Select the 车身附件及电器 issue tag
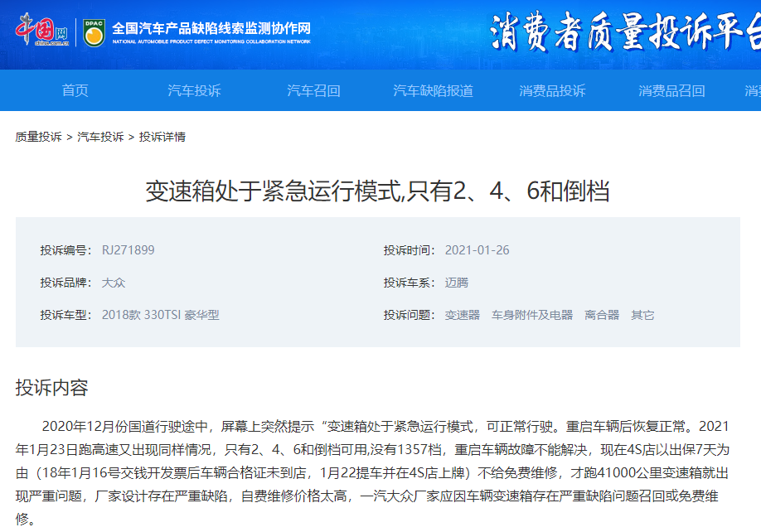Image resolution: width=761 pixels, height=532 pixels. pos(532,315)
